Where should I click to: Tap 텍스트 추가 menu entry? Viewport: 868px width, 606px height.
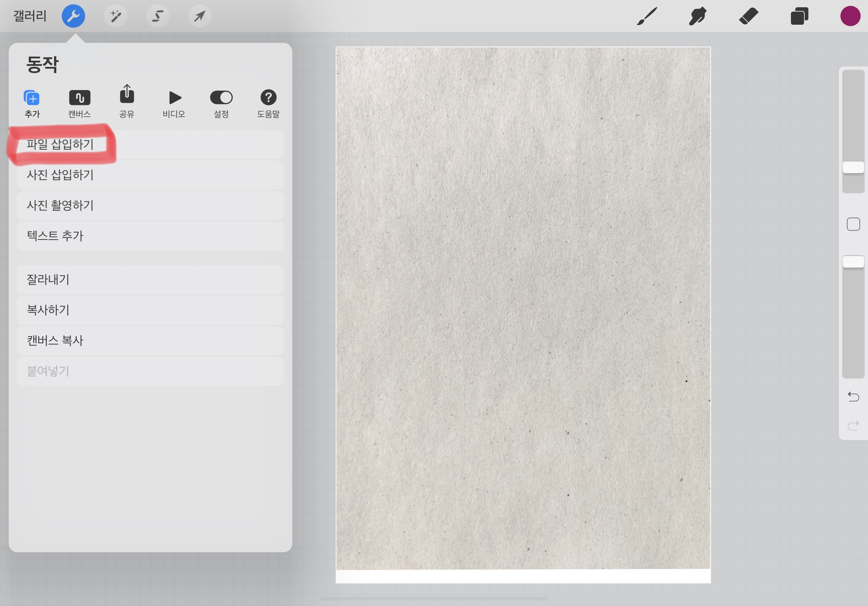150,236
